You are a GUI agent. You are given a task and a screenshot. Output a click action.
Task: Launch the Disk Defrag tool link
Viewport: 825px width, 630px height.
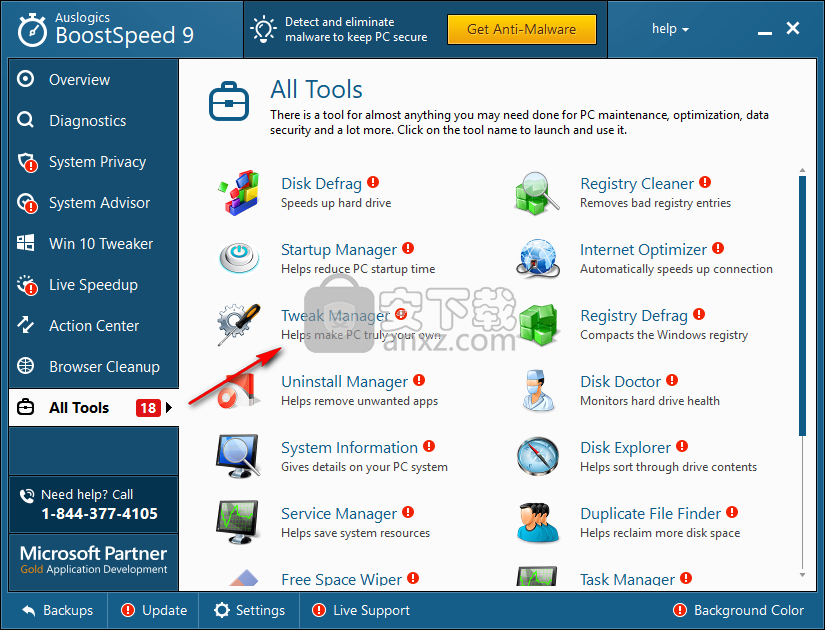pyautogui.click(x=321, y=184)
